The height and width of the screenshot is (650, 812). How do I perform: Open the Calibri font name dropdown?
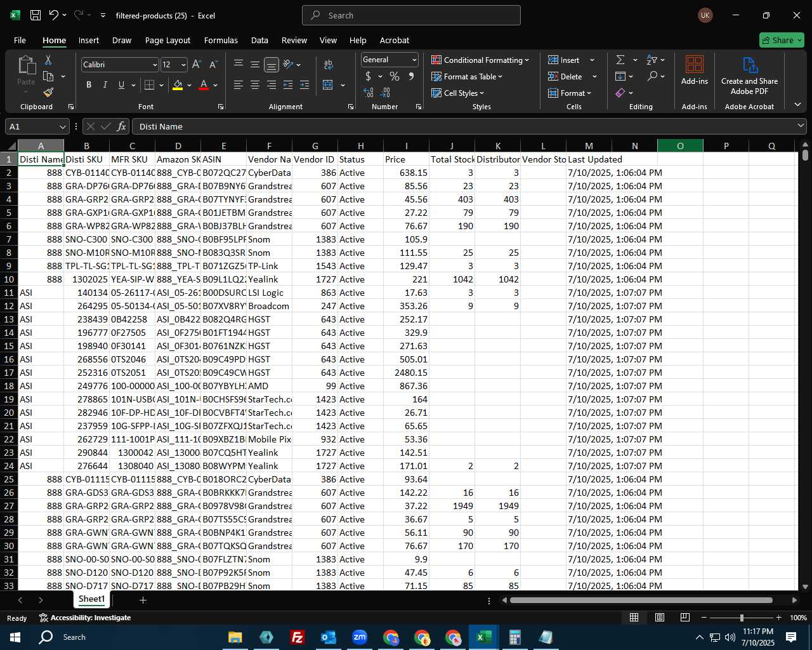pos(154,65)
